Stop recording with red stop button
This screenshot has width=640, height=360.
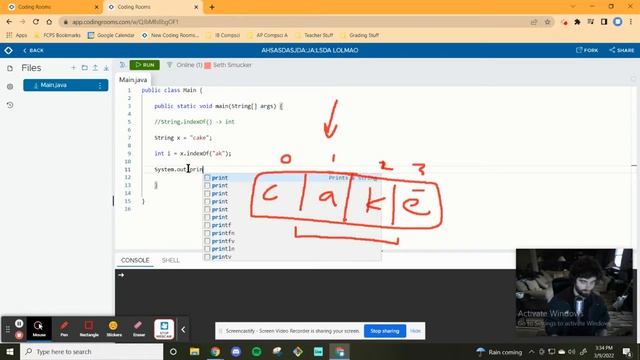point(19,335)
